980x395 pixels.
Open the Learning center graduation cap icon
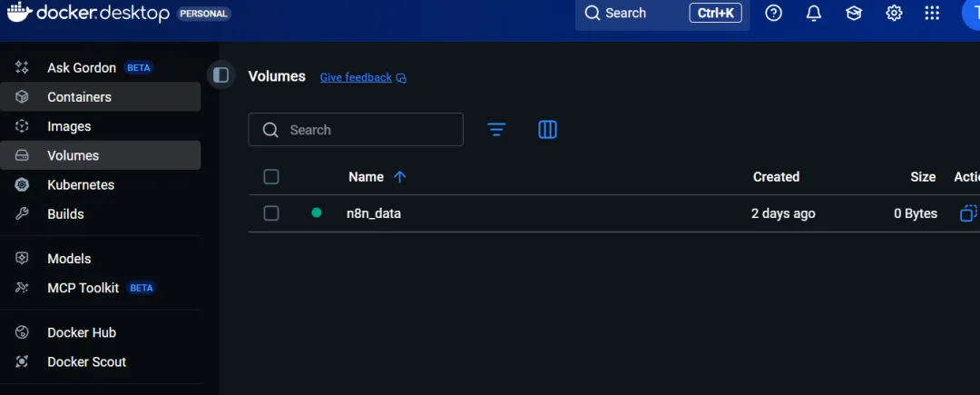(x=854, y=13)
